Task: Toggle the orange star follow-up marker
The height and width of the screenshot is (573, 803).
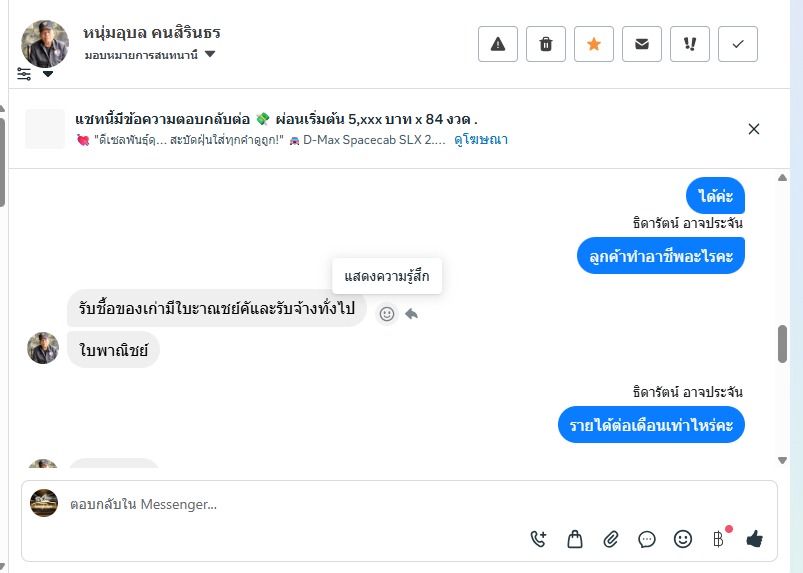Action: (x=594, y=44)
